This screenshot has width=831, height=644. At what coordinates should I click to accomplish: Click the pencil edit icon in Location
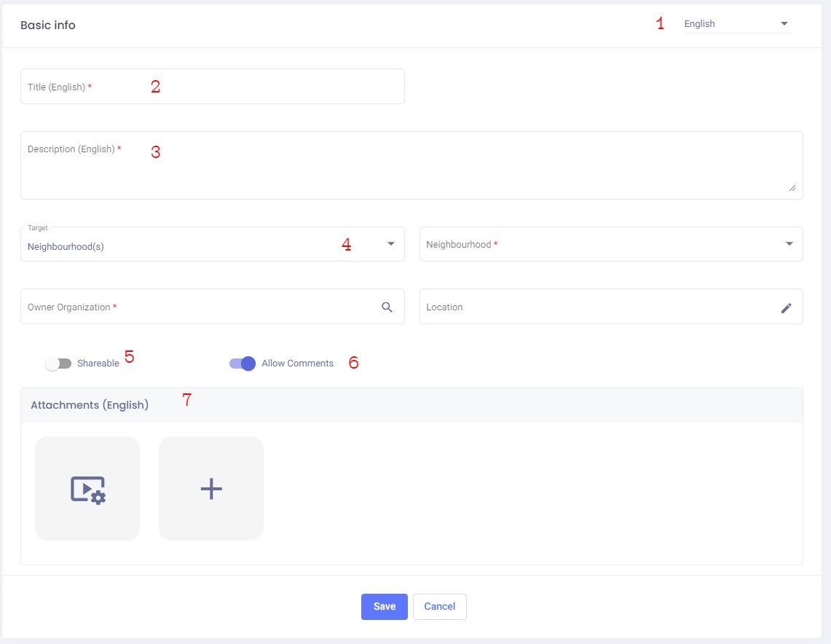[786, 308]
